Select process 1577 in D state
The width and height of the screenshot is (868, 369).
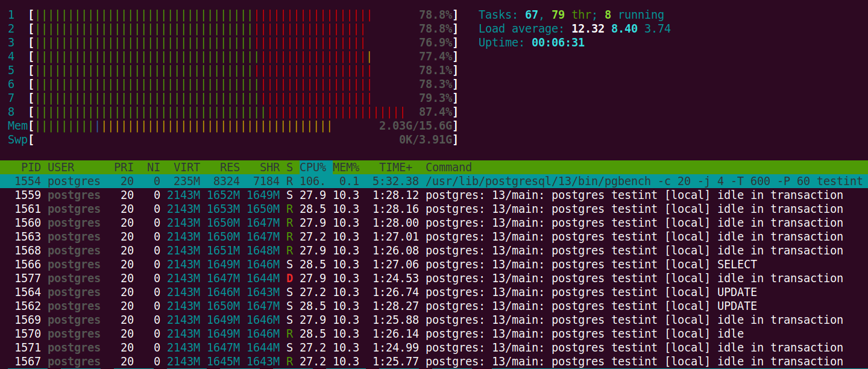434,278
